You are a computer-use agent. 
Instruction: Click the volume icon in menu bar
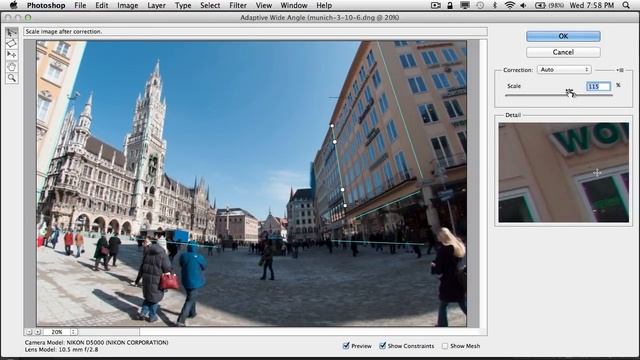[524, 5]
